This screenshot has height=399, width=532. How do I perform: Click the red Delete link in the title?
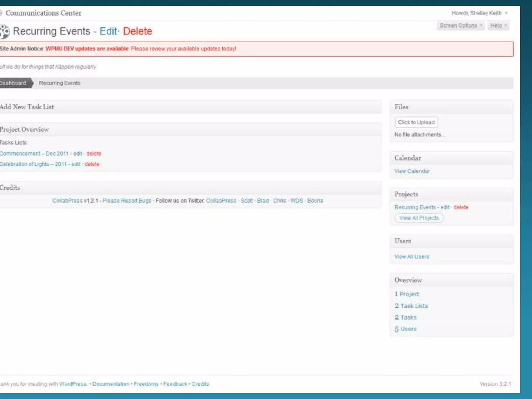click(x=137, y=31)
